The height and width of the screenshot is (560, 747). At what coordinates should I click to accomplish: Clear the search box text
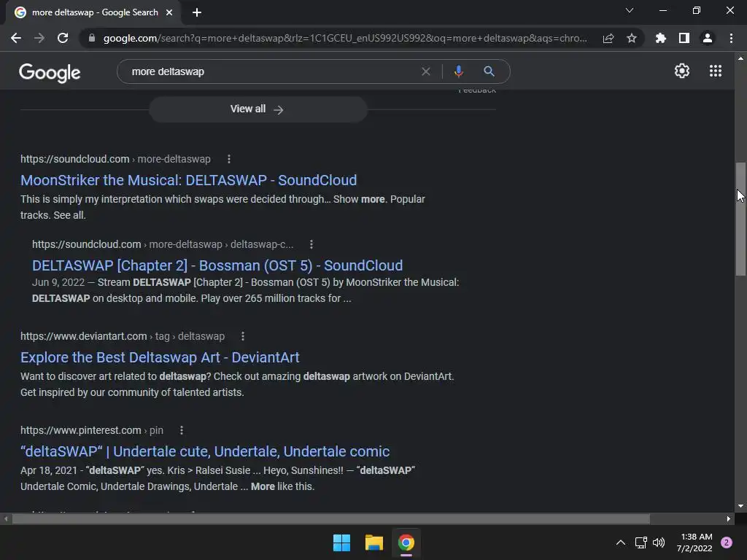426,71
